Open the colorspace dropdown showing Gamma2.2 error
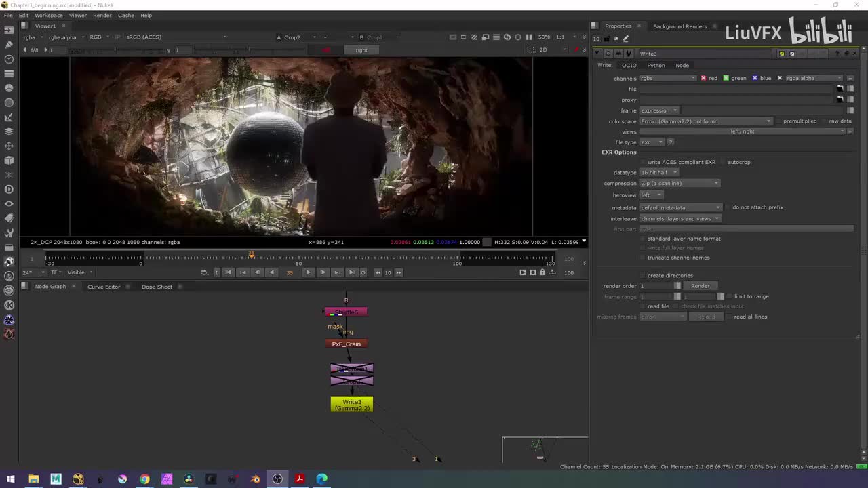The height and width of the screenshot is (488, 868). click(705, 121)
